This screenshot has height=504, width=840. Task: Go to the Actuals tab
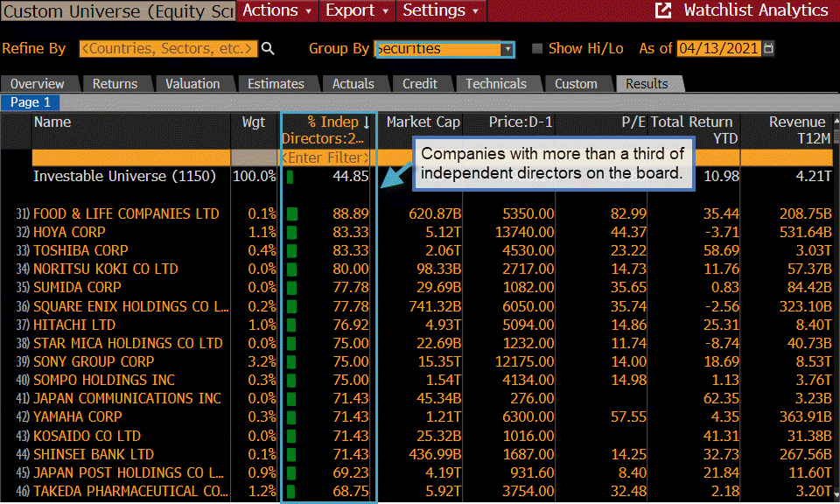pyautogui.click(x=353, y=83)
